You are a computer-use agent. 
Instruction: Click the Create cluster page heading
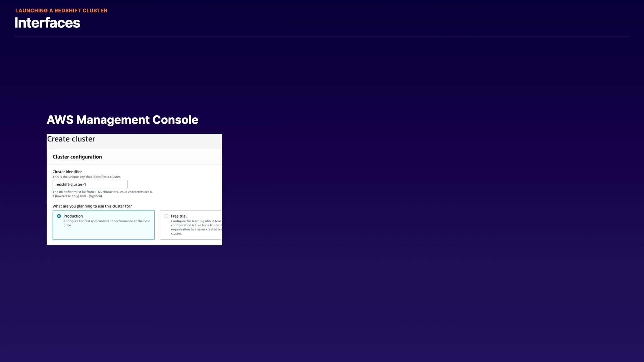[71, 139]
